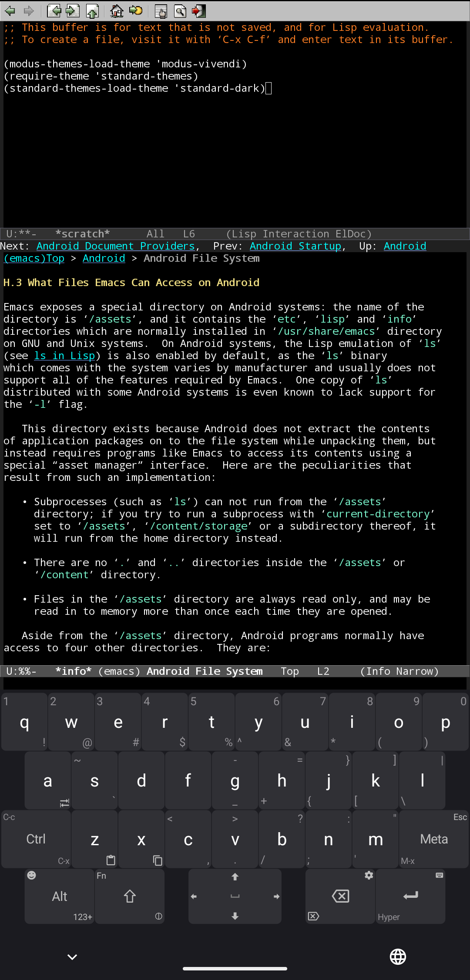Image resolution: width=470 pixels, height=980 pixels.
Task: Open previous Info node page icon
Action: click(x=54, y=11)
